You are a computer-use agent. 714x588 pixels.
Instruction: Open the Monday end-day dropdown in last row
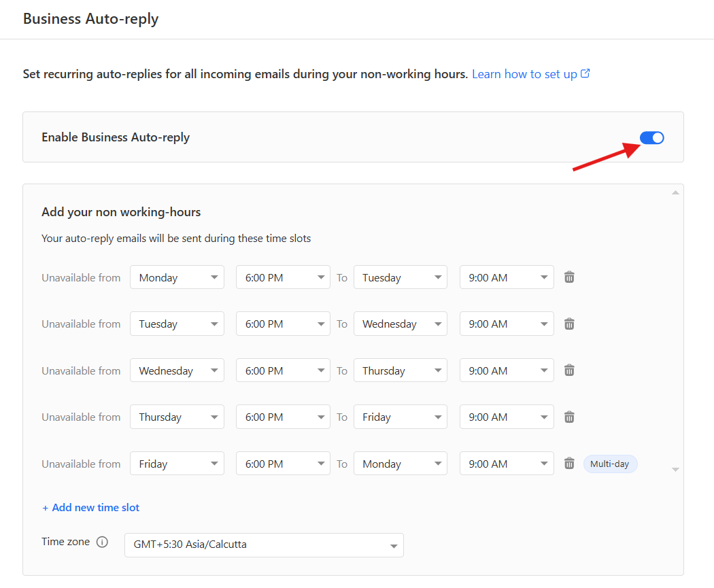[401, 464]
